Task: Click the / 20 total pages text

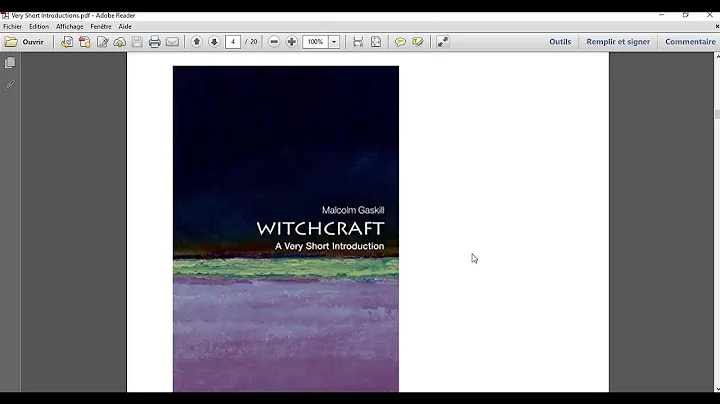Action: pyautogui.click(x=251, y=42)
